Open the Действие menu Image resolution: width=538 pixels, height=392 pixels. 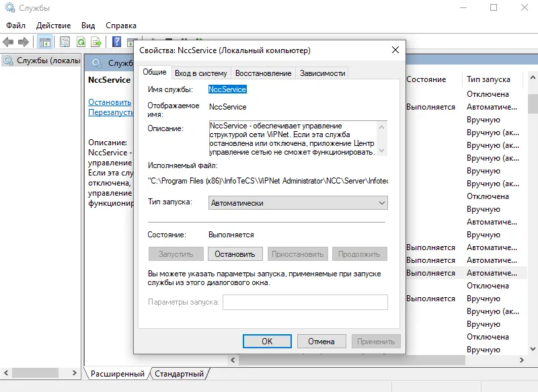(x=53, y=26)
